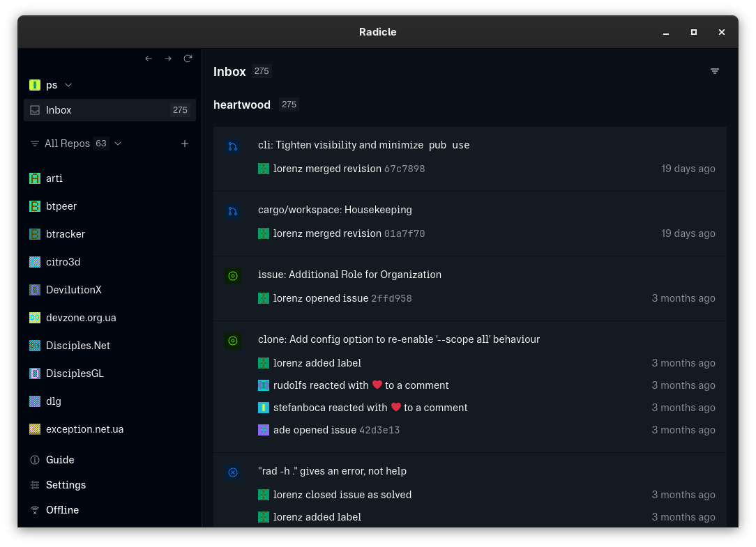Click patch icon for 'cli: Tighten visibility'
756x547 pixels.
[233, 146]
